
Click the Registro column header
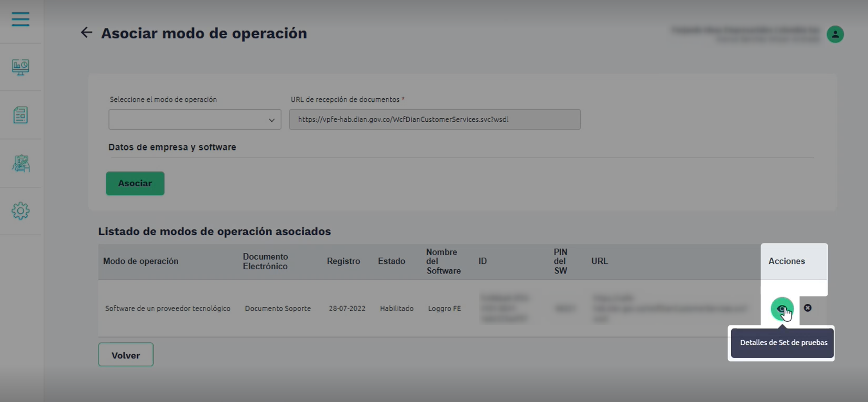(343, 261)
